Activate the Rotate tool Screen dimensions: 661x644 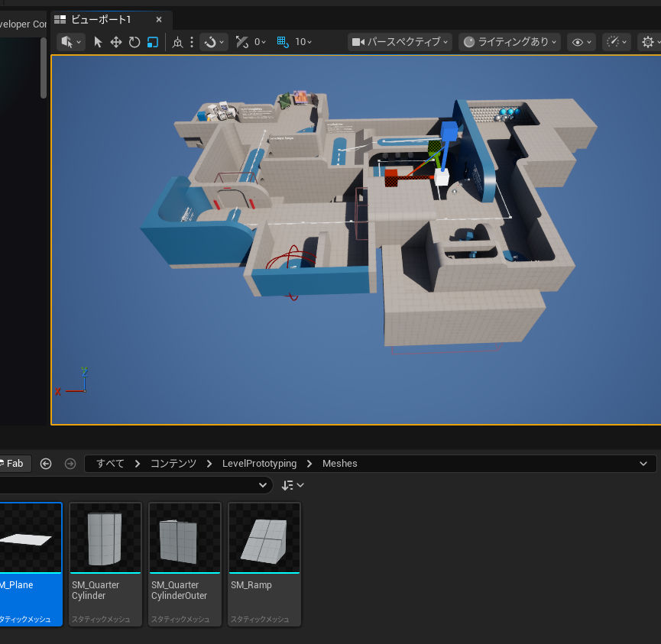click(134, 42)
